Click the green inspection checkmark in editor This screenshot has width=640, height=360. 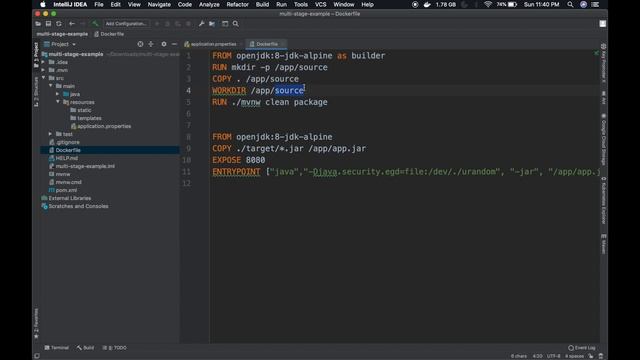coord(596,53)
